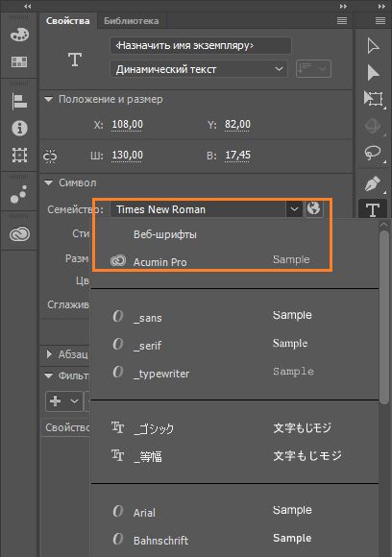The width and height of the screenshot is (392, 557).
Task: Select the Pen tool
Action: (373, 183)
